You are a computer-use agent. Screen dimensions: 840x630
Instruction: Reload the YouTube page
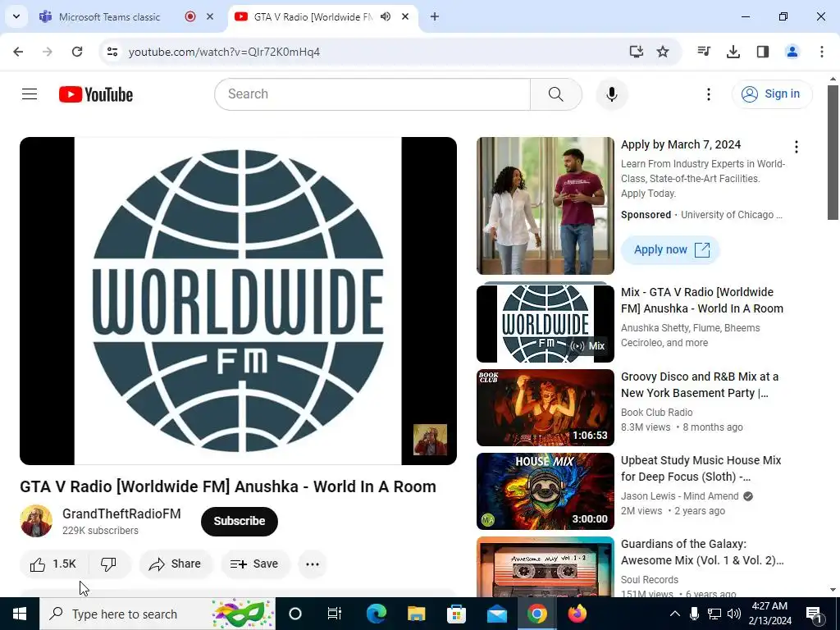77,52
